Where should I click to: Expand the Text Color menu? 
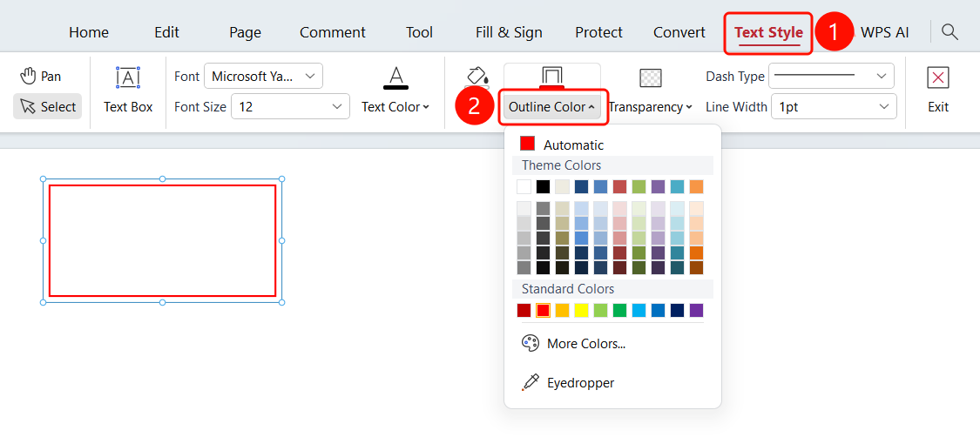(x=395, y=107)
